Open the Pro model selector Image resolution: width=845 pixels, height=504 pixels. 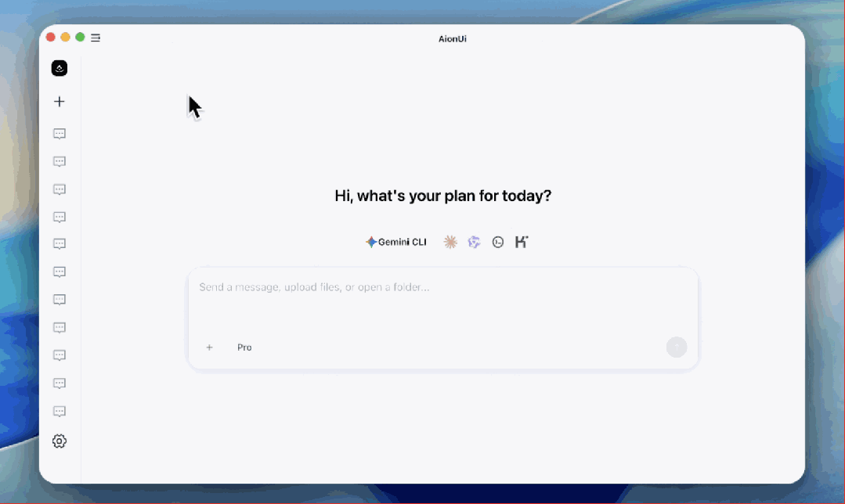pyautogui.click(x=244, y=347)
